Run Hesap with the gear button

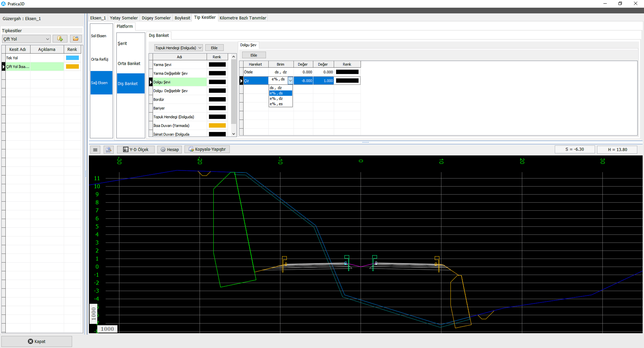(169, 150)
